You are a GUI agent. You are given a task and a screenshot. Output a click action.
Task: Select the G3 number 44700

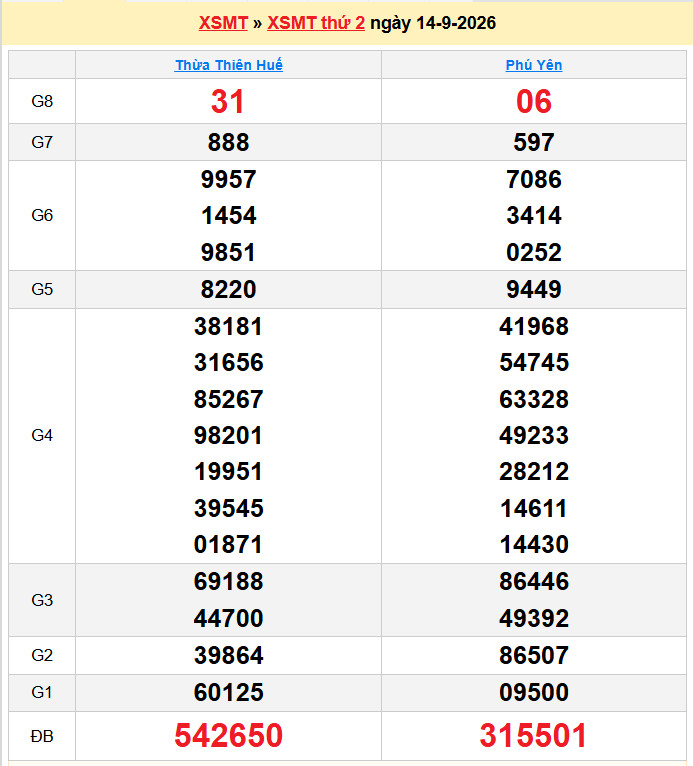pyautogui.click(x=229, y=618)
